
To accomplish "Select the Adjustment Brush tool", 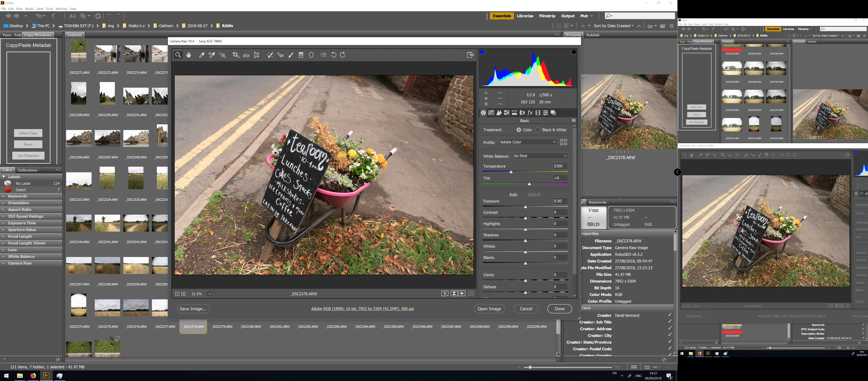I will [291, 55].
